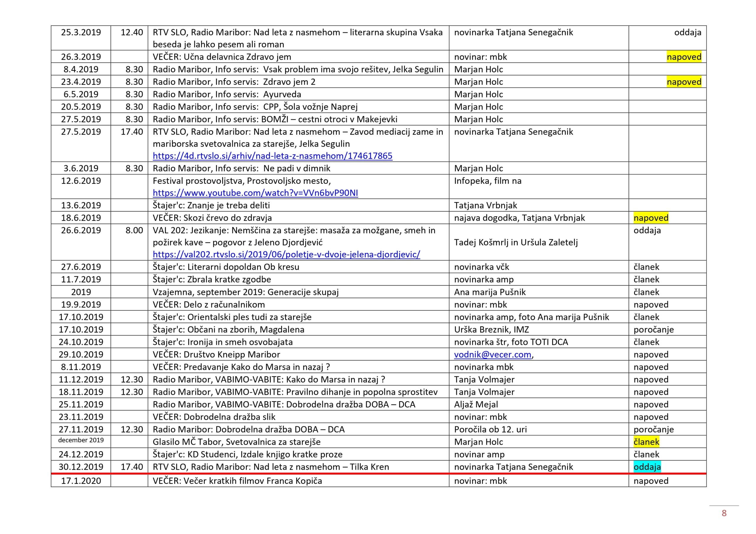Click the name Tadej Košmrlj in Uršula Zaletelj

[516, 243]
